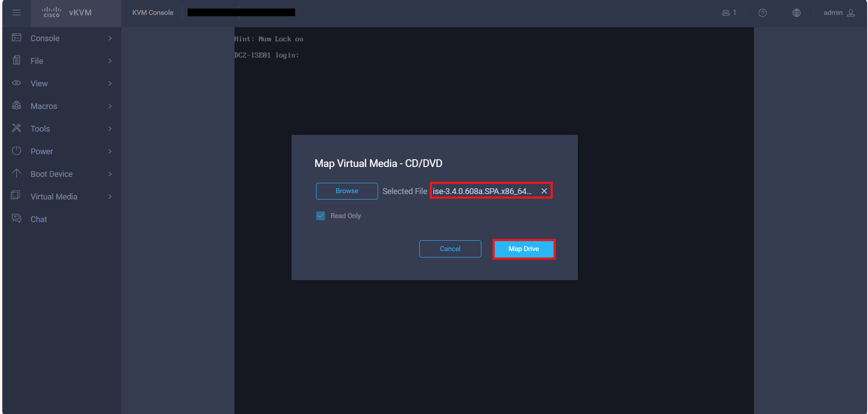
Task: Open the admin user profile icon
Action: [x=851, y=13]
